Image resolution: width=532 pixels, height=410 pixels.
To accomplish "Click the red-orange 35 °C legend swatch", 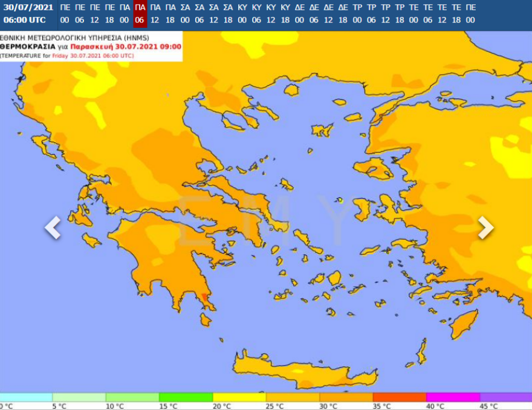I will [x=399, y=397].
